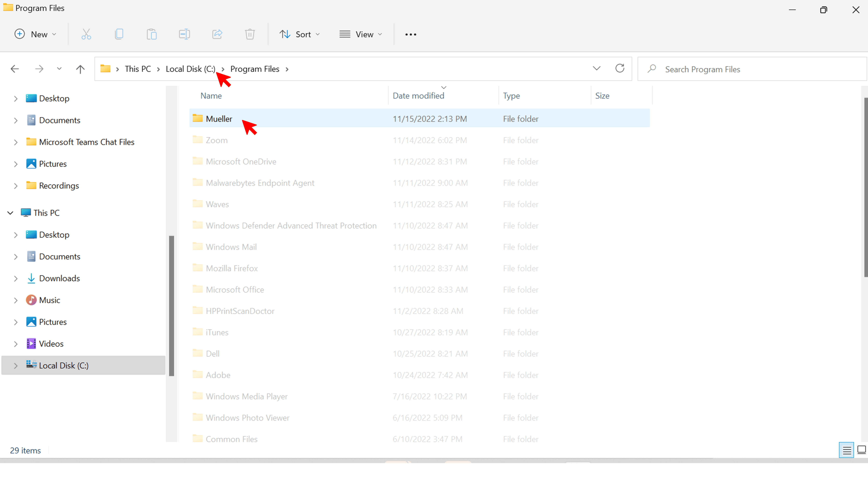Screen dimensions: 868x489
Task: Select the Zoom folder row
Action: coord(420,140)
